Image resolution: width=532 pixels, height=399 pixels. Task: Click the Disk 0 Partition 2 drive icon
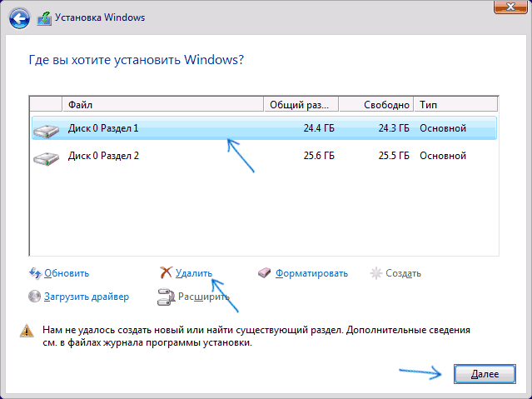(x=46, y=155)
